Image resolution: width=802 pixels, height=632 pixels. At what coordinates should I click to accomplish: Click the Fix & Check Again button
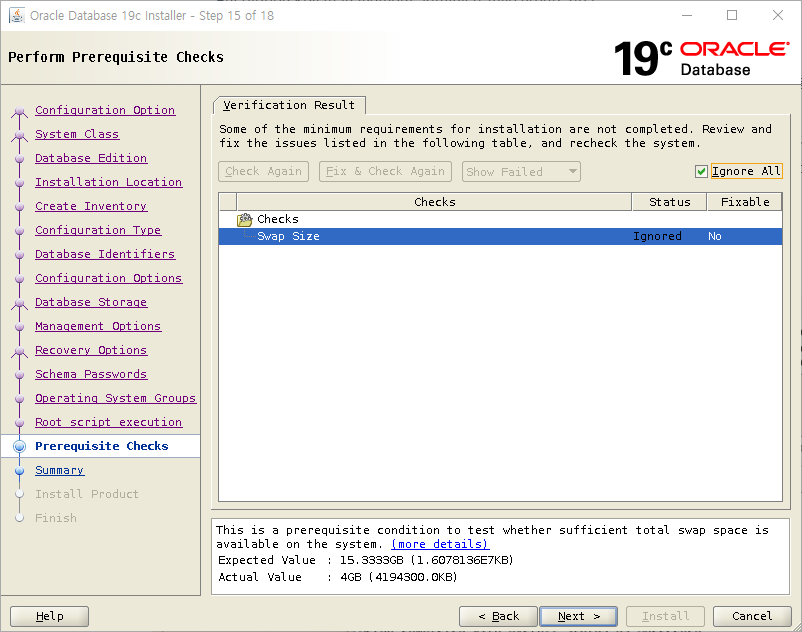pos(385,171)
